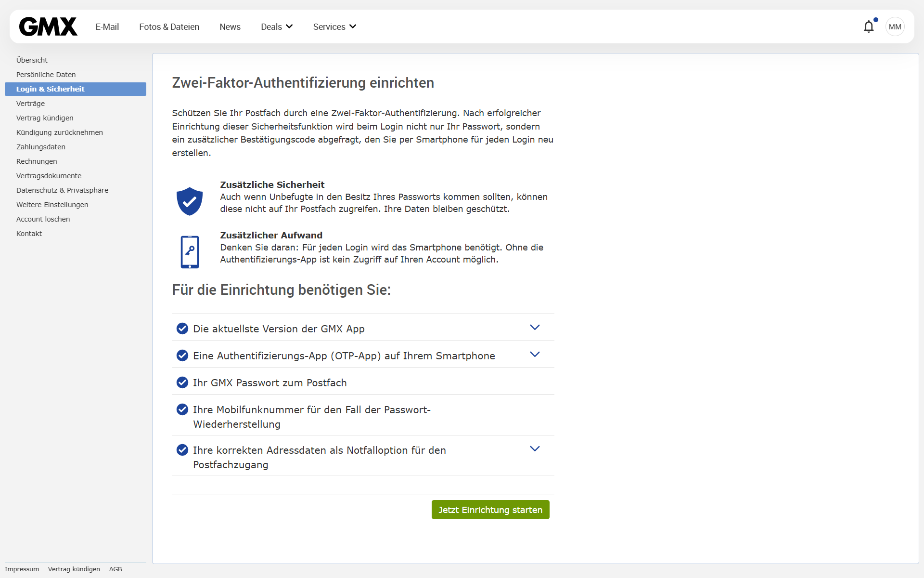Select Account löschen in sidebar

point(43,219)
